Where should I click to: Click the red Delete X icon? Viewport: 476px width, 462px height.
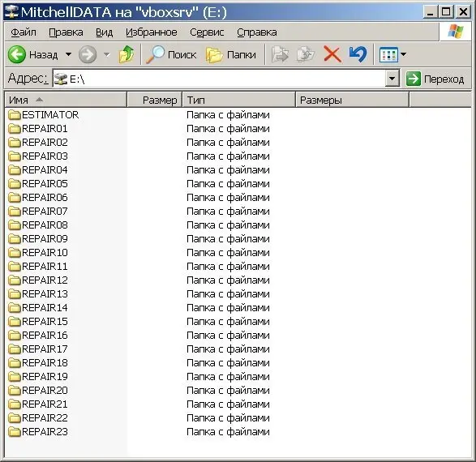(x=332, y=54)
